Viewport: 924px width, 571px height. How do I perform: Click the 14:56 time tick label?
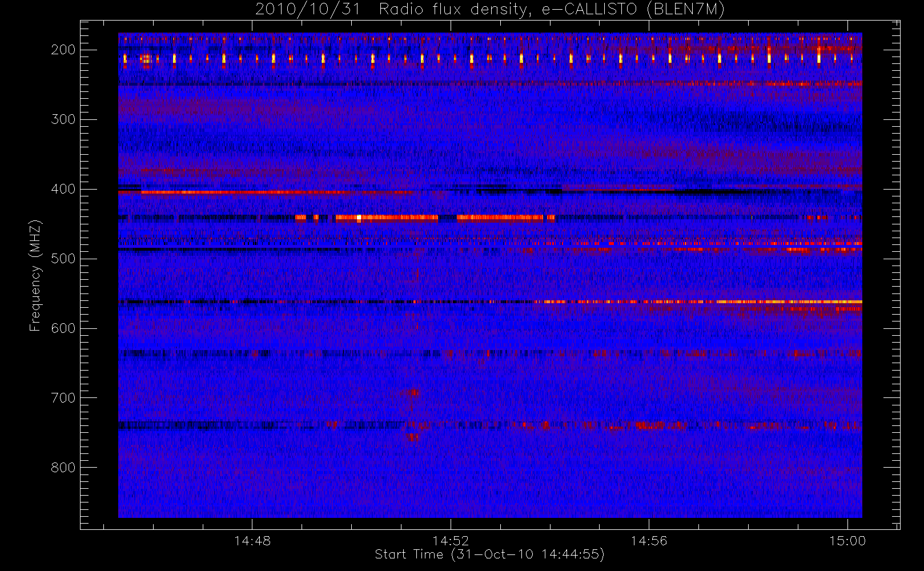tap(649, 541)
